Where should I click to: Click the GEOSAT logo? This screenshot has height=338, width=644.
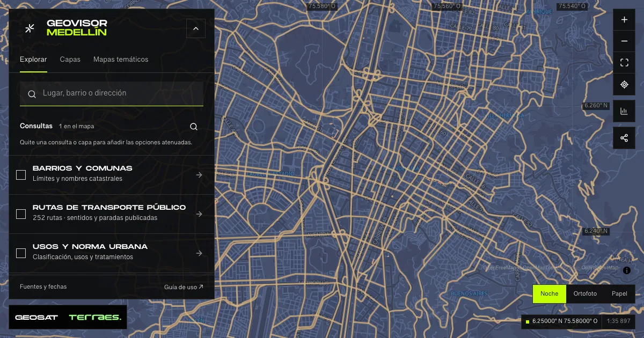[x=36, y=317]
